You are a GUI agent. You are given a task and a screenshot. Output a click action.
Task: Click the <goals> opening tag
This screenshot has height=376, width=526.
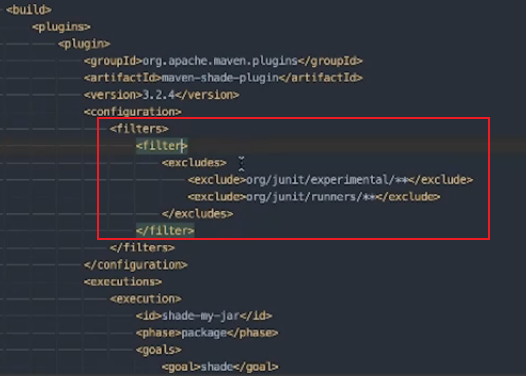point(159,350)
